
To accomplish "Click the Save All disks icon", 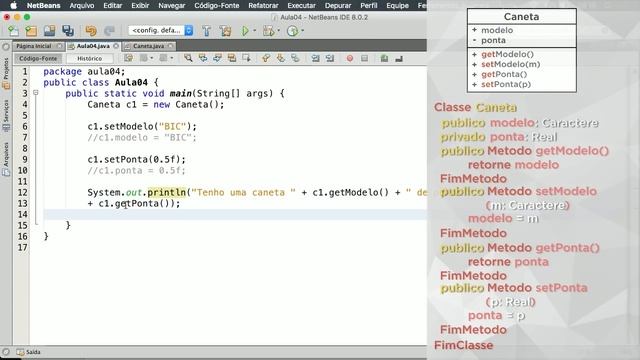I will [x=68, y=31].
